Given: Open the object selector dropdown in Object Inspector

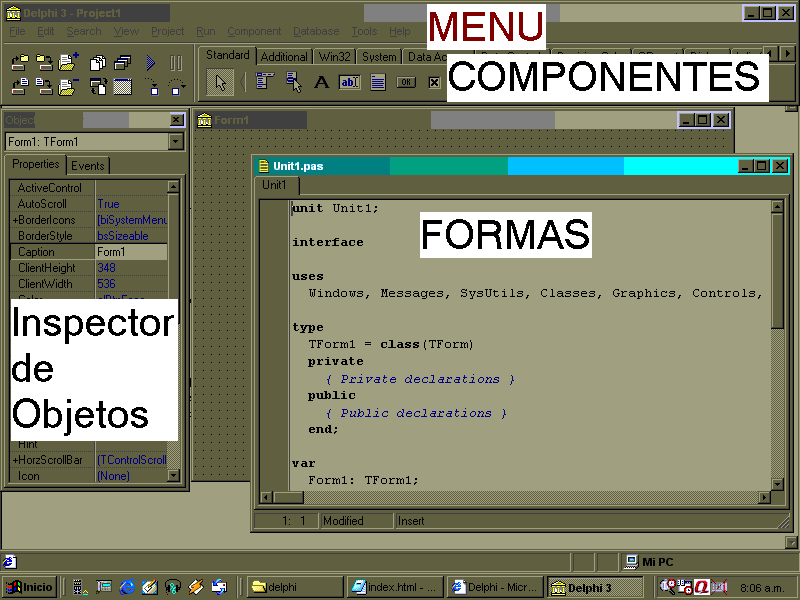Looking at the screenshot, I should (x=176, y=141).
